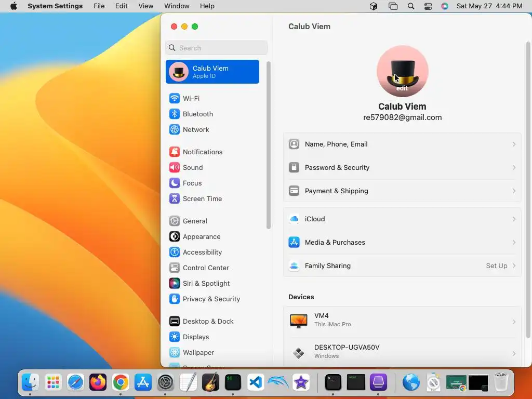Click the Siri menu bar icon
Image resolution: width=532 pixels, height=399 pixels.
[x=445, y=6]
